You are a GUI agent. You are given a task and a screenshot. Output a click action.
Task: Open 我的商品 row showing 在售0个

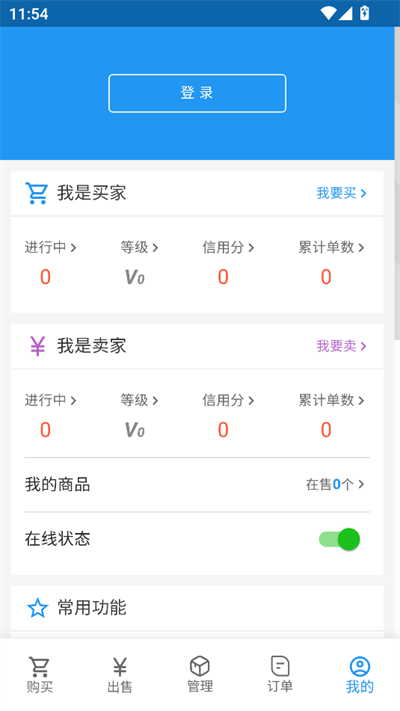[x=197, y=485]
